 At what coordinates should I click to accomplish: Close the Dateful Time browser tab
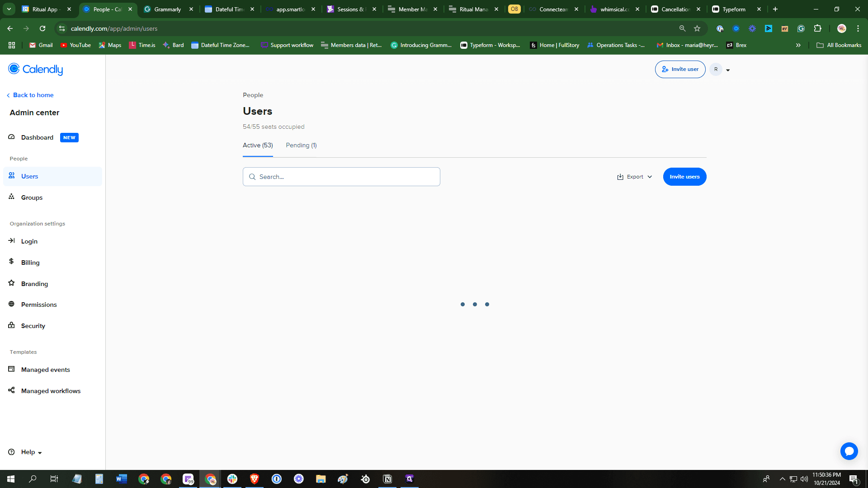click(252, 9)
